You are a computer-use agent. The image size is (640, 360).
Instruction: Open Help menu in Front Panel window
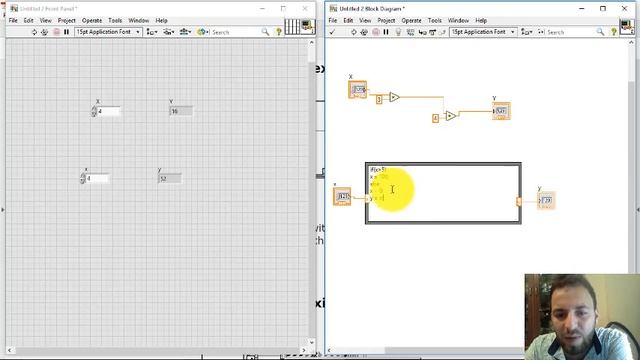(x=162, y=20)
